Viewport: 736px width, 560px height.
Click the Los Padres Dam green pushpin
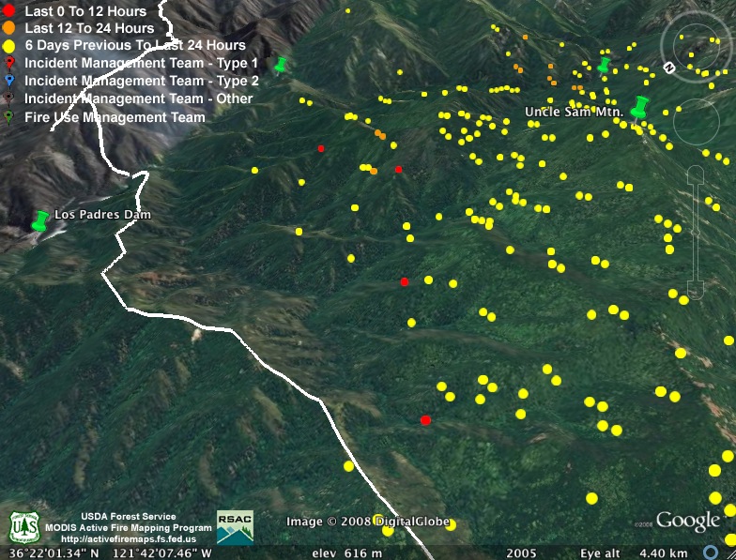39,221
